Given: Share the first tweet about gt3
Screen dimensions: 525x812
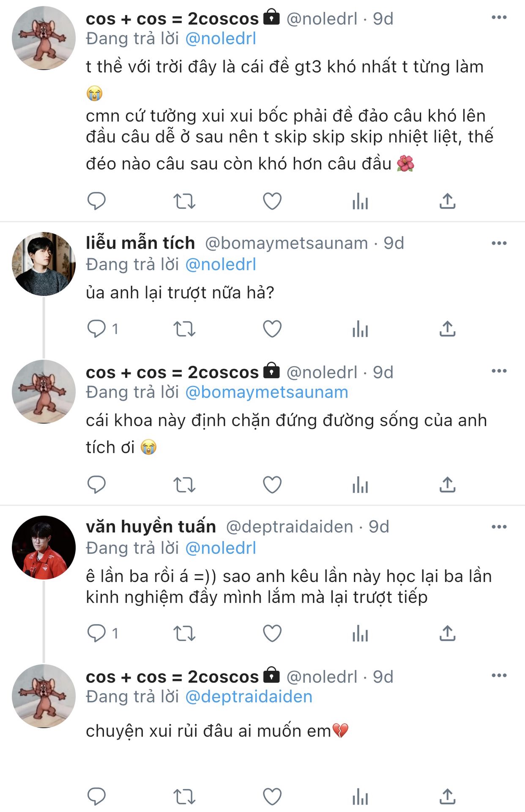Looking at the screenshot, I should (447, 201).
